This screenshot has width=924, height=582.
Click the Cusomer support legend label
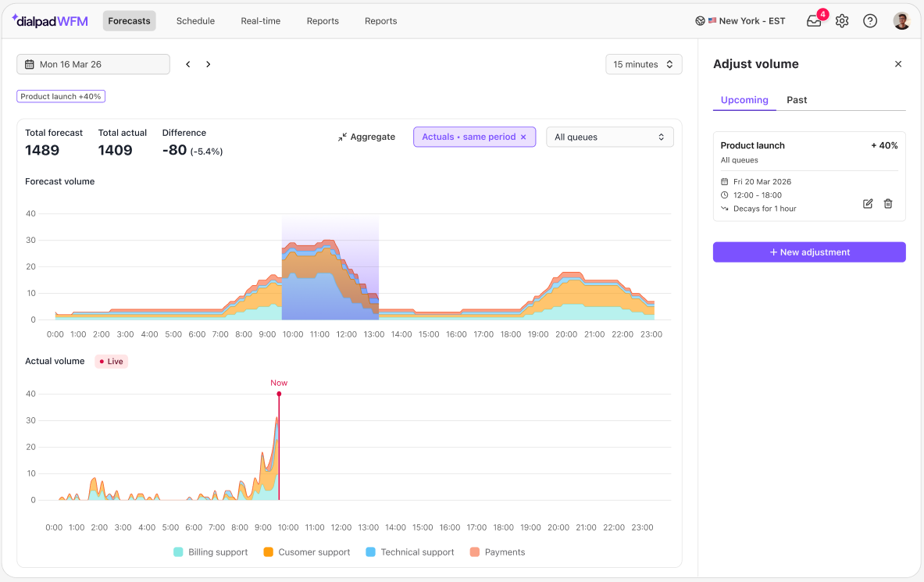[x=314, y=552]
